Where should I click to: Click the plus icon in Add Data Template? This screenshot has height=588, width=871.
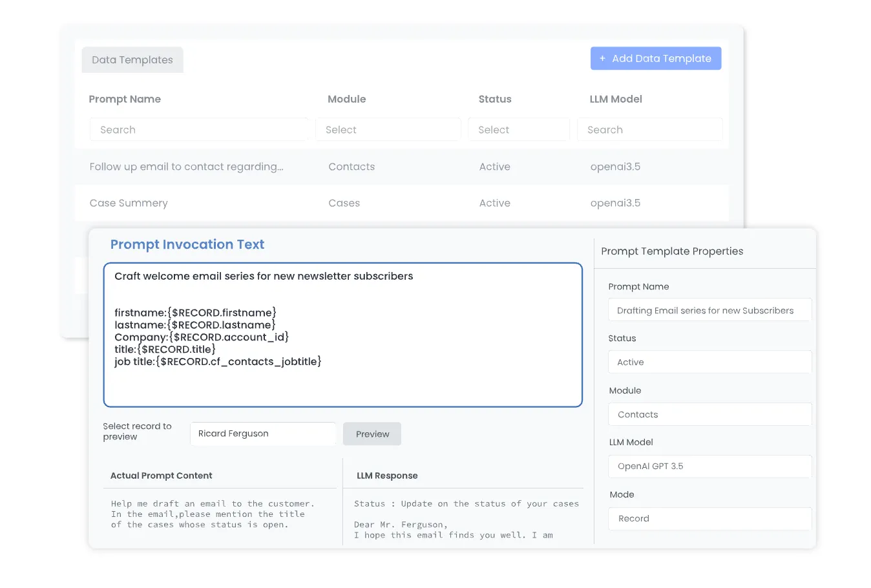coord(602,59)
